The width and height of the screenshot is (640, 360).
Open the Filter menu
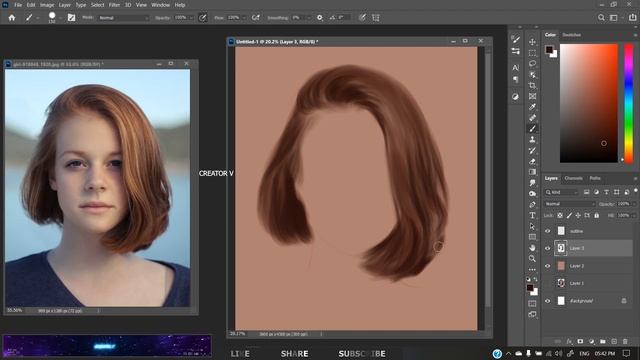click(114, 5)
